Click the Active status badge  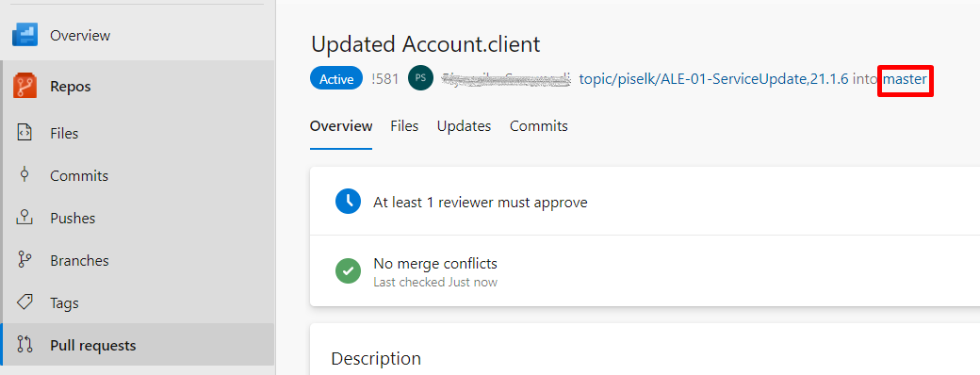point(336,79)
